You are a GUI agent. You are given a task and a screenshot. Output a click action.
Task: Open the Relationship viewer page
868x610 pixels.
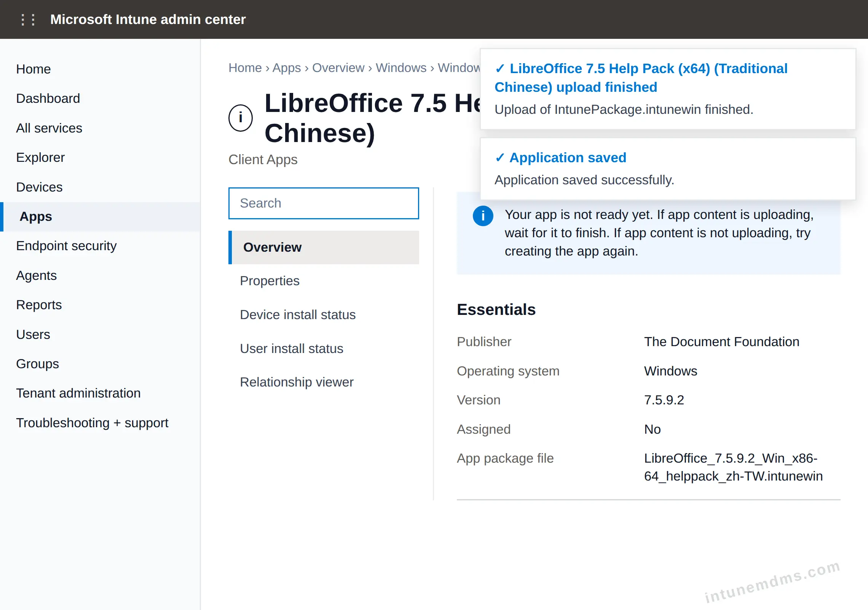[324, 382]
